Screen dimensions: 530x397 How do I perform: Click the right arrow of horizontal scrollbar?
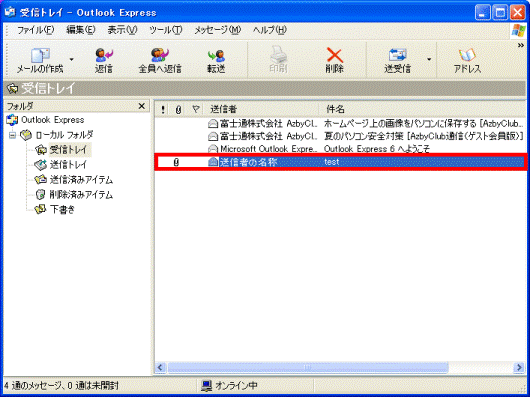[x=519, y=367]
